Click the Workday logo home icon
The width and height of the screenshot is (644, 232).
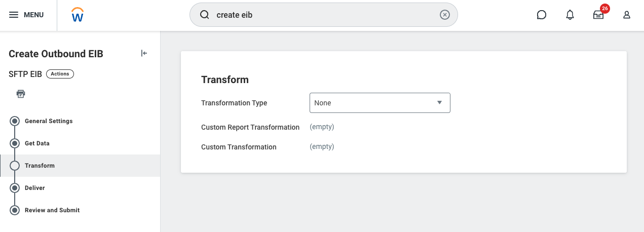(78, 15)
